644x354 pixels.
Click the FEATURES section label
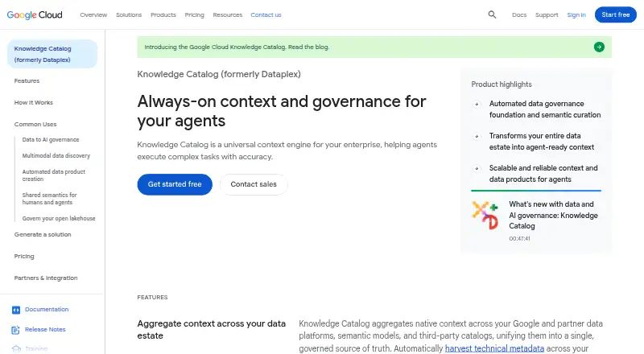[x=152, y=298]
